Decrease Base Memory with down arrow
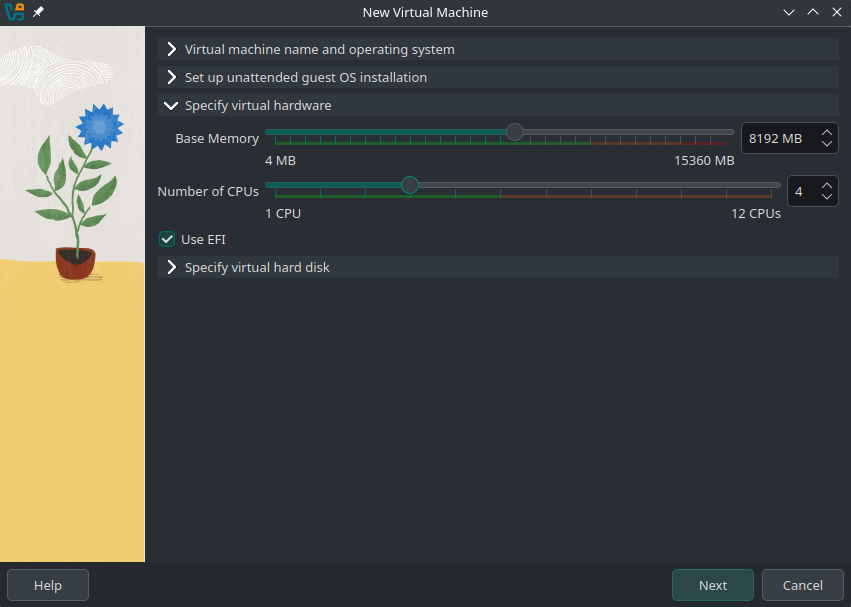The image size is (851, 607). (x=827, y=144)
